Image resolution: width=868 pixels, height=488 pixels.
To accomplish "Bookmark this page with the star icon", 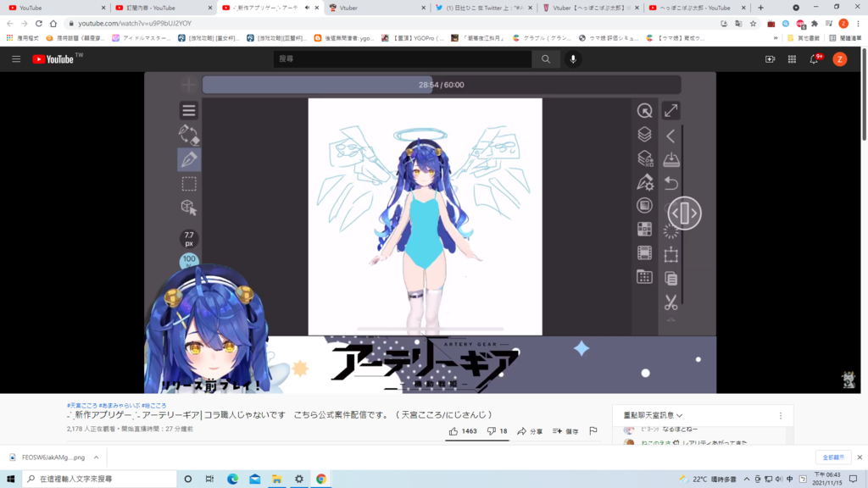I will 753,23.
